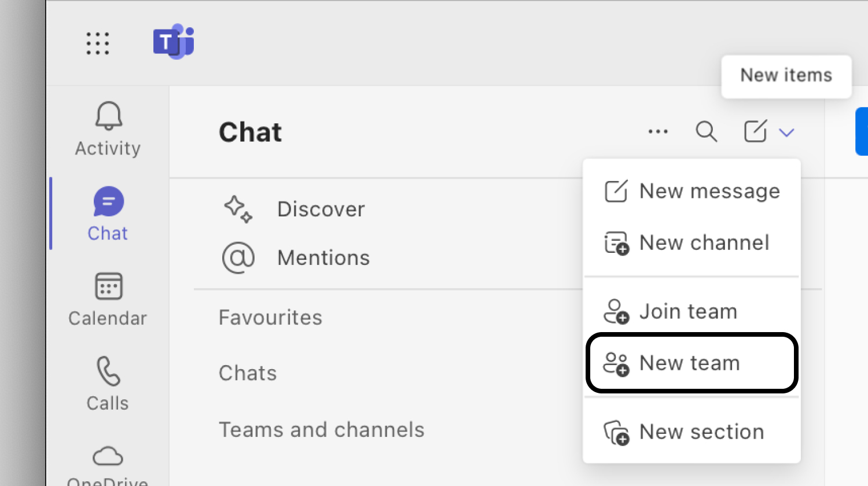Click the new message compose icon
The width and height of the screenshot is (868, 486).
coord(755,131)
